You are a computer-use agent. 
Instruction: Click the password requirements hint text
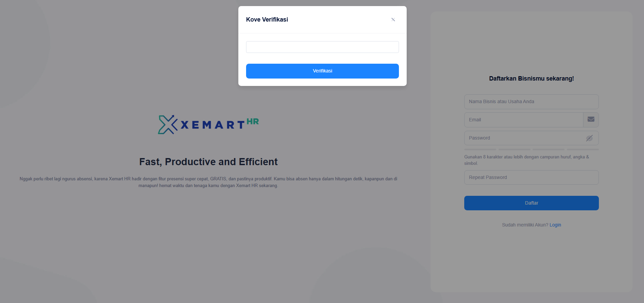(527, 160)
